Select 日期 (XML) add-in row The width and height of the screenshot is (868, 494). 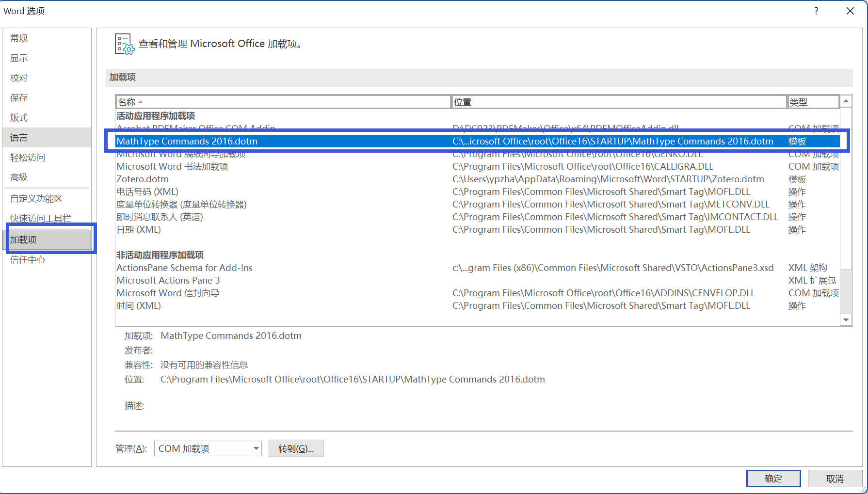coord(478,229)
